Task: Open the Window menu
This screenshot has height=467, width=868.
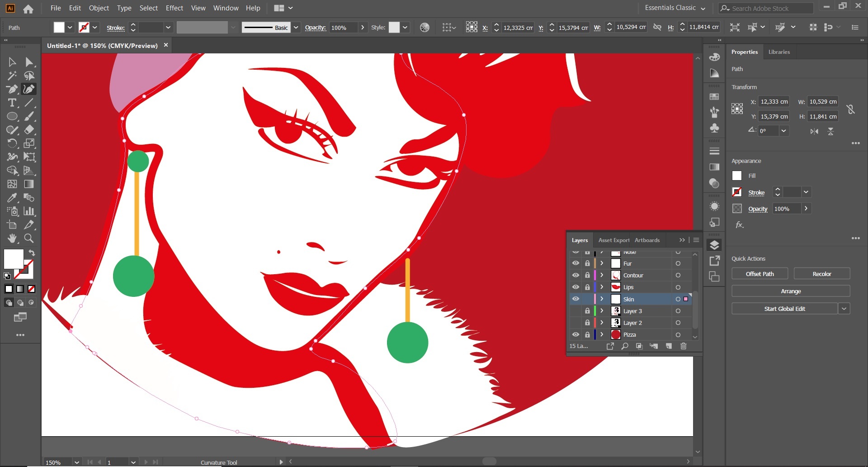Action: (x=226, y=8)
